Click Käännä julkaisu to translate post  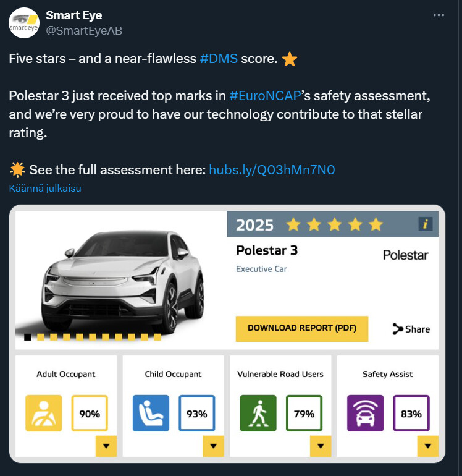45,188
